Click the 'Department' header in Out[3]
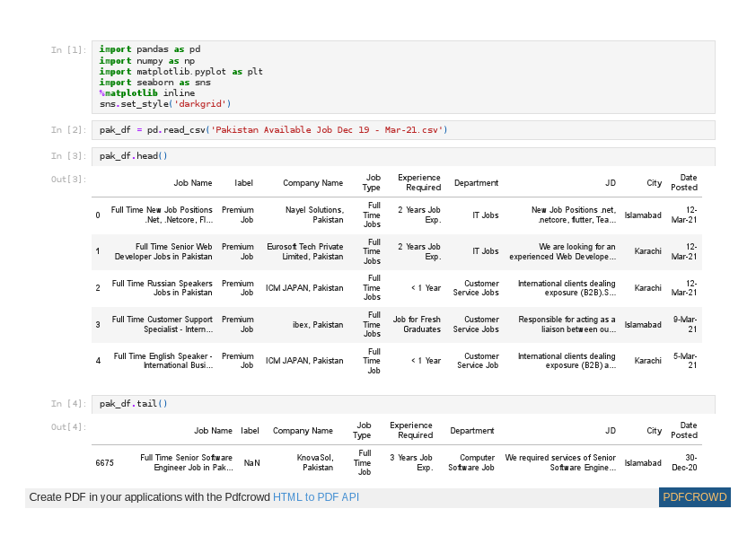The height and width of the screenshot is (535, 756). pyautogui.click(x=477, y=183)
